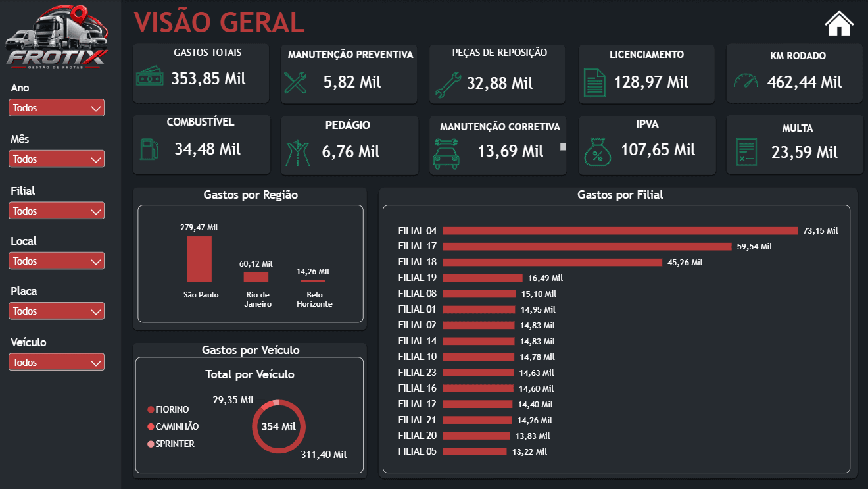
Task: Click the FILIAL 04 bar
Action: click(x=620, y=231)
